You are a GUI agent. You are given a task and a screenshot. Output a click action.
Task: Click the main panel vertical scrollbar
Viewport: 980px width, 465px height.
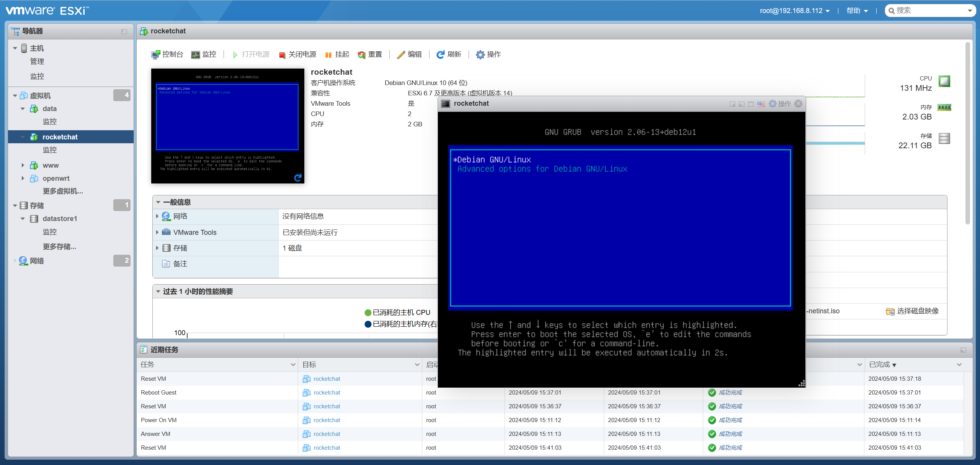click(967, 134)
